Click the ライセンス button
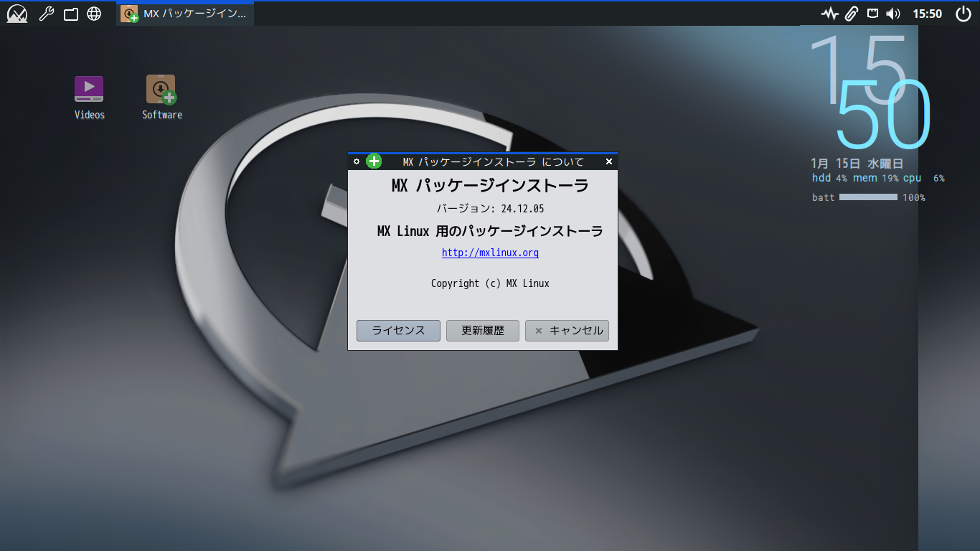Image resolution: width=980 pixels, height=551 pixels. click(x=398, y=331)
